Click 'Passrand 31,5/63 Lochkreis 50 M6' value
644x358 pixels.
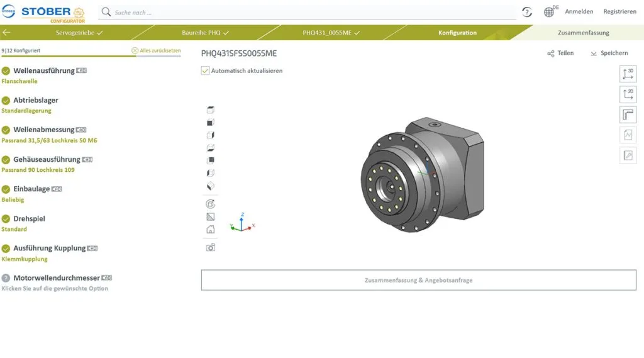tap(49, 140)
